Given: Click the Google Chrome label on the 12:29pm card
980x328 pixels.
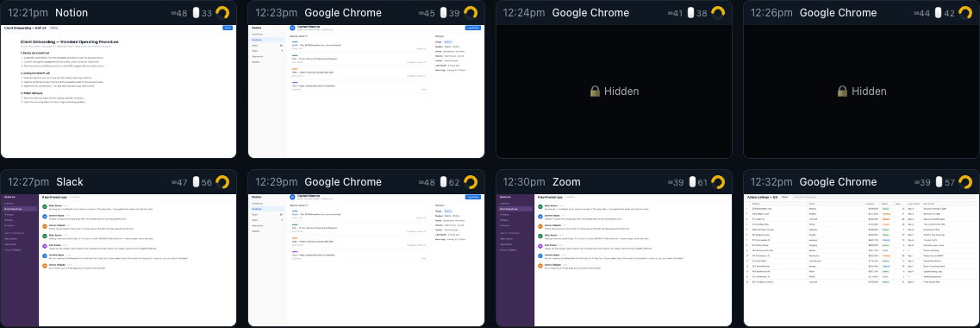Looking at the screenshot, I should pyautogui.click(x=343, y=182).
